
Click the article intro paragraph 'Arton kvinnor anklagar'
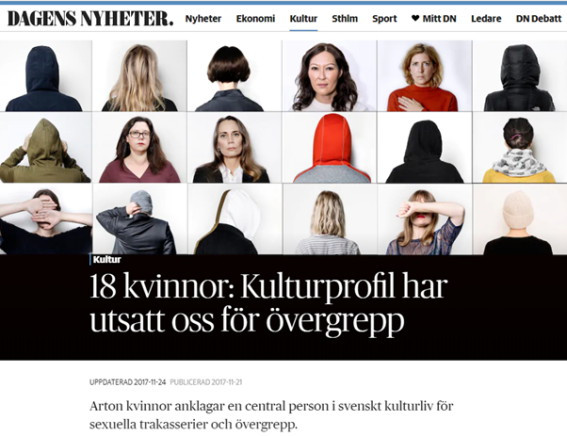271,415
